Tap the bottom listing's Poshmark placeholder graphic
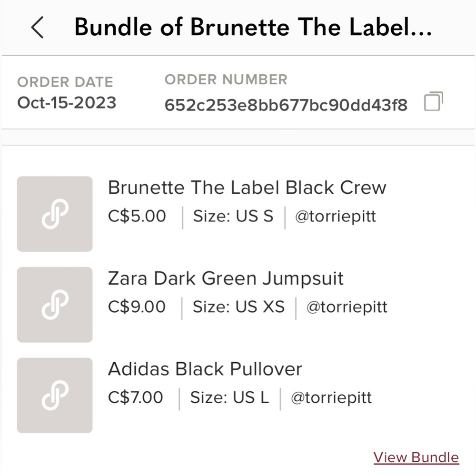The width and height of the screenshot is (476, 476). pyautogui.click(x=54, y=395)
